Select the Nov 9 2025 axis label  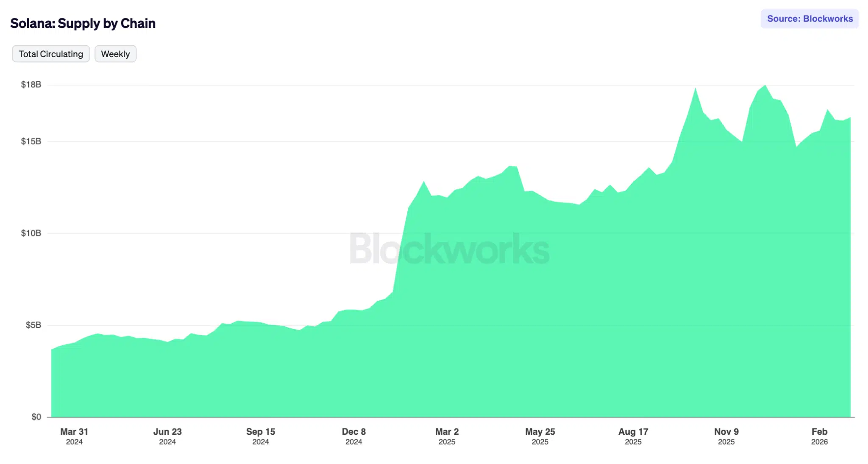pos(726,436)
